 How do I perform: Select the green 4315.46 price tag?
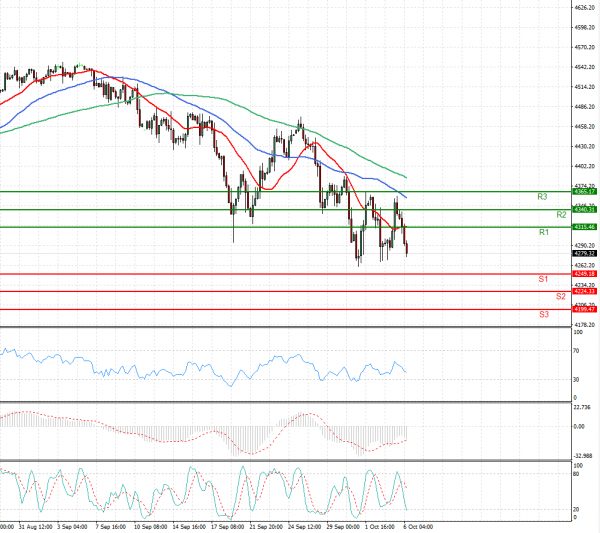[584, 227]
